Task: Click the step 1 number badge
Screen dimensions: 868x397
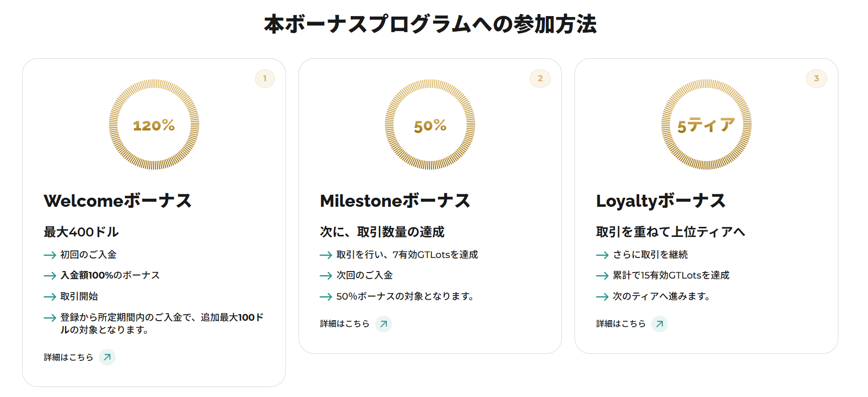Action: 264,78
